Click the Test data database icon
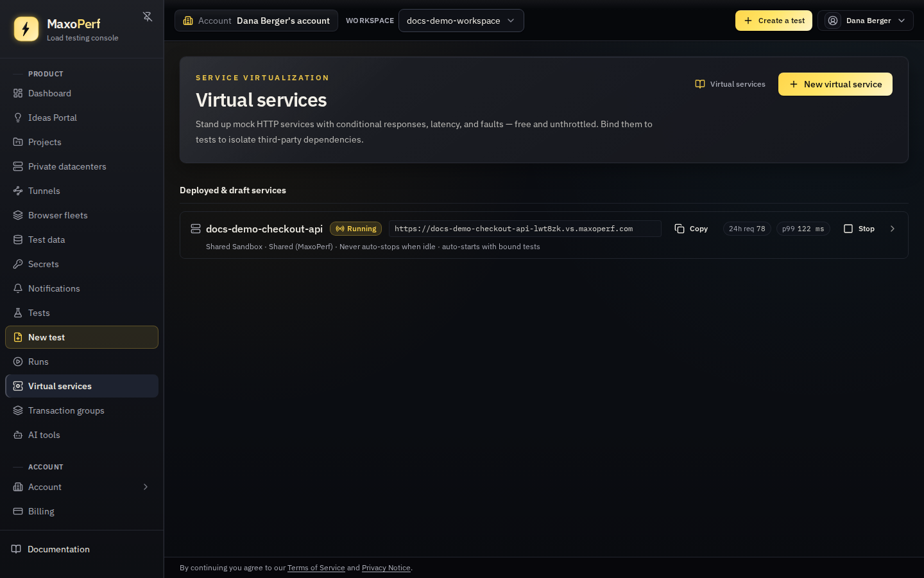This screenshot has height=578, width=924. pyautogui.click(x=18, y=240)
